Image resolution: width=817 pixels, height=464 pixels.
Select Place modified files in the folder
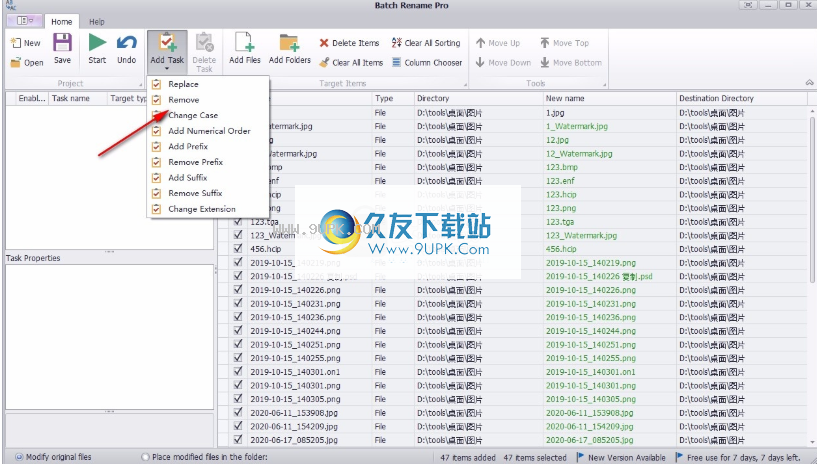(145, 457)
